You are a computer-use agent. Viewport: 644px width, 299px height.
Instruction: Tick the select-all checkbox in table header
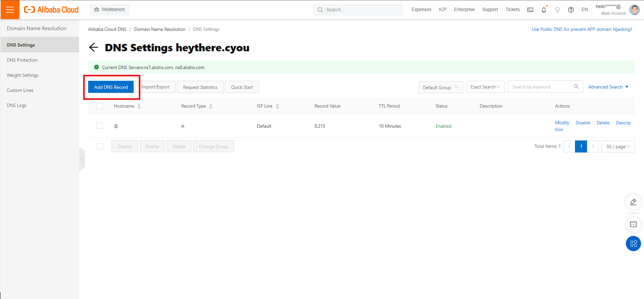tap(100, 106)
